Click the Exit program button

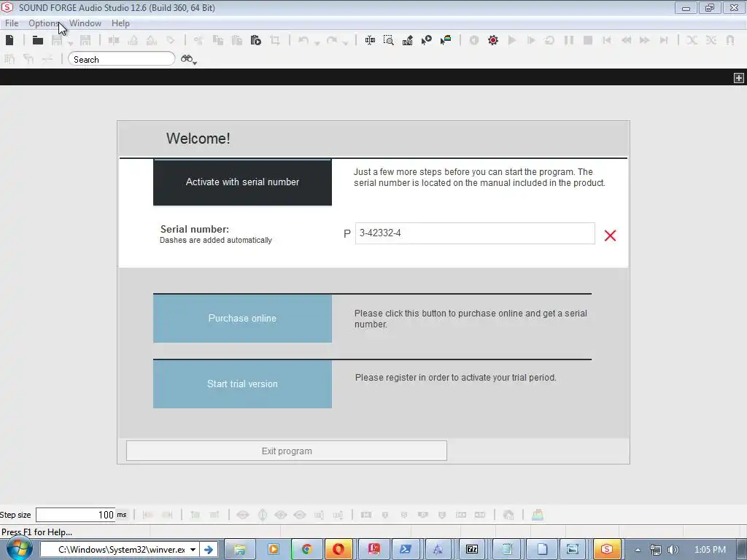click(286, 451)
